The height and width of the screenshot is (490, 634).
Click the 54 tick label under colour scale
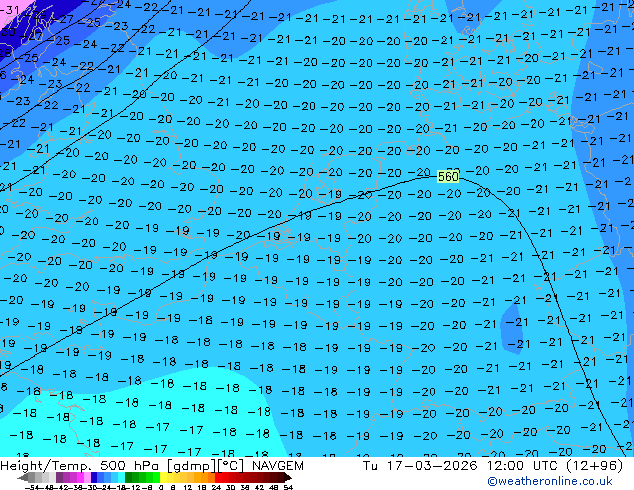tap(288, 488)
